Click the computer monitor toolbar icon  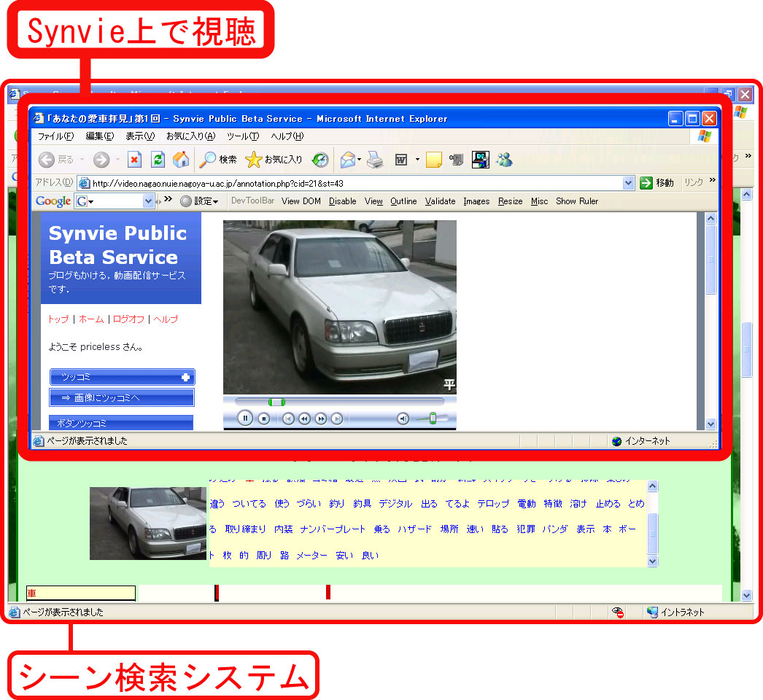pyautogui.click(x=480, y=160)
